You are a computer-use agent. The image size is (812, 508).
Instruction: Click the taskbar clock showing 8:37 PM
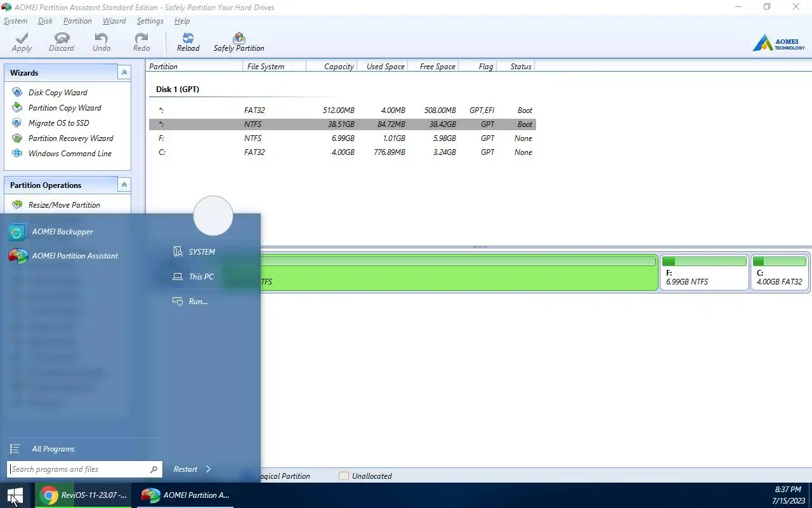pyautogui.click(x=788, y=495)
